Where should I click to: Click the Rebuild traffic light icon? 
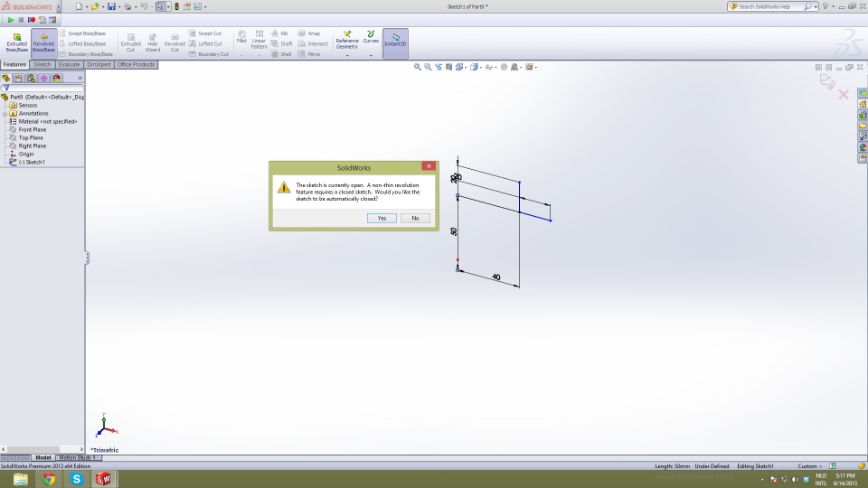point(176,6)
